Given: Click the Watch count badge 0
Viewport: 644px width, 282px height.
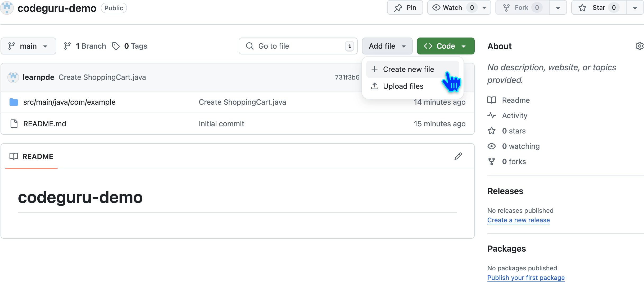Looking at the screenshot, I should (x=472, y=8).
